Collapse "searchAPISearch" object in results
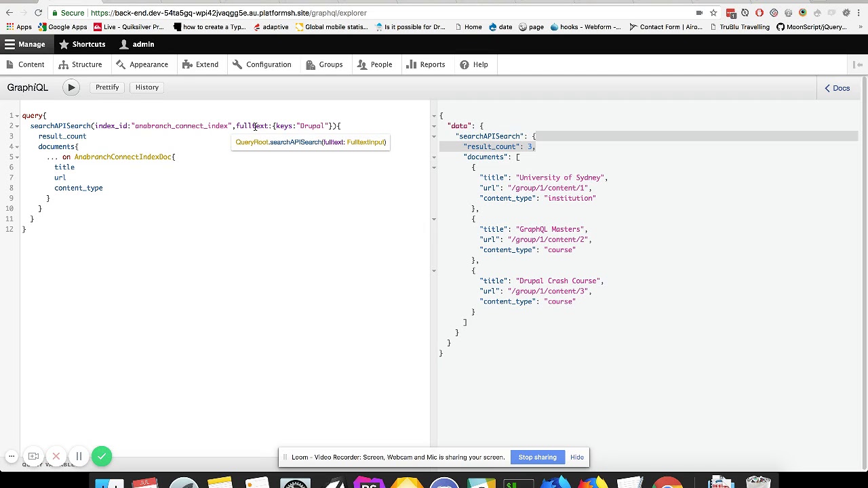 pyautogui.click(x=434, y=136)
